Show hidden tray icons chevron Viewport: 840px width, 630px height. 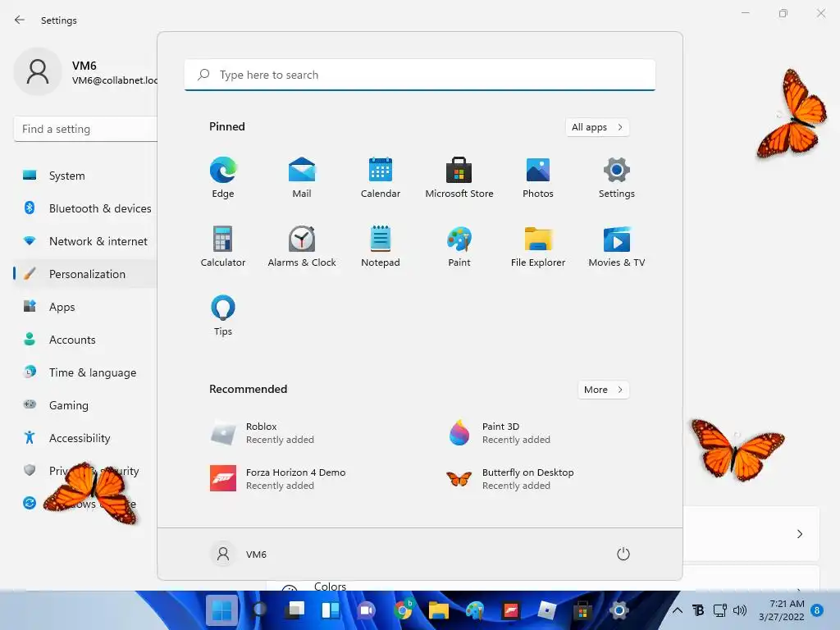(x=678, y=610)
